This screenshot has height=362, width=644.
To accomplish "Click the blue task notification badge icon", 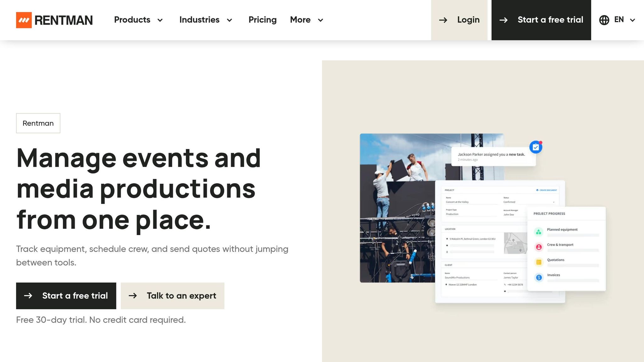I will click(x=536, y=147).
